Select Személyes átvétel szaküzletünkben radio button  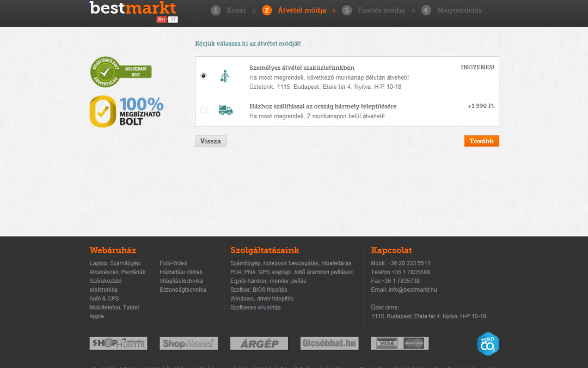[203, 76]
